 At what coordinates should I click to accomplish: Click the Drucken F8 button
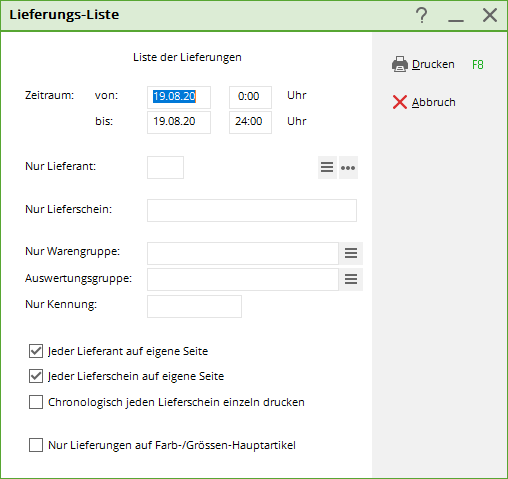pos(437,64)
